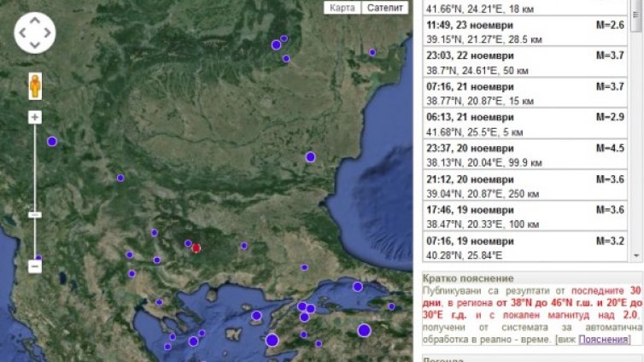The image size is (644, 362).
Task: Click the orange Street View pegman
Action: click(x=35, y=86)
